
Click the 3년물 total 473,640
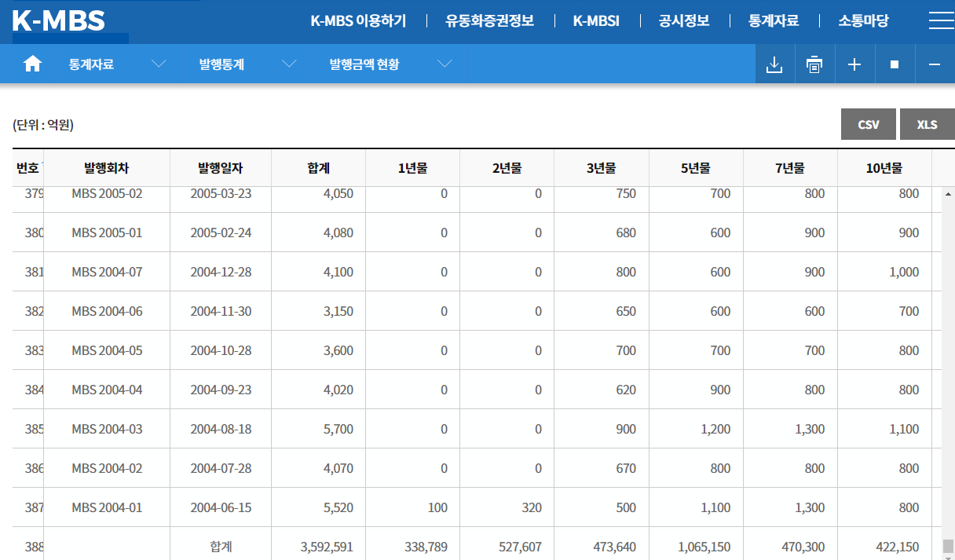(x=615, y=547)
